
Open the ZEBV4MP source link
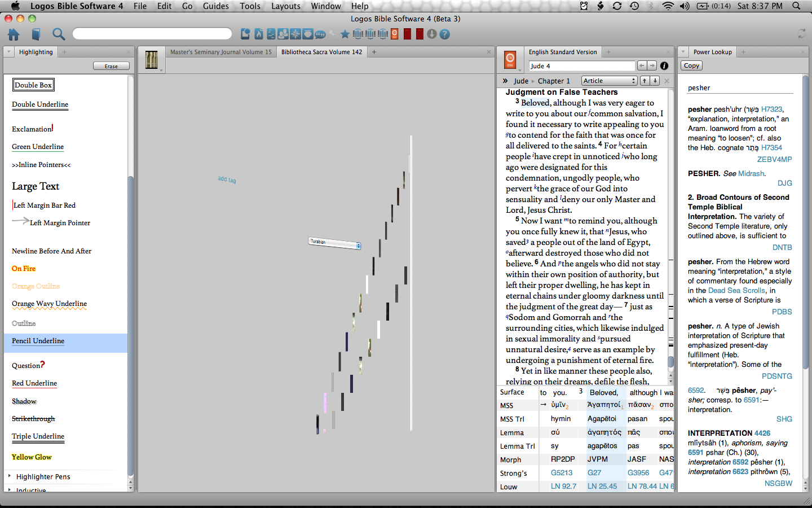click(x=774, y=160)
